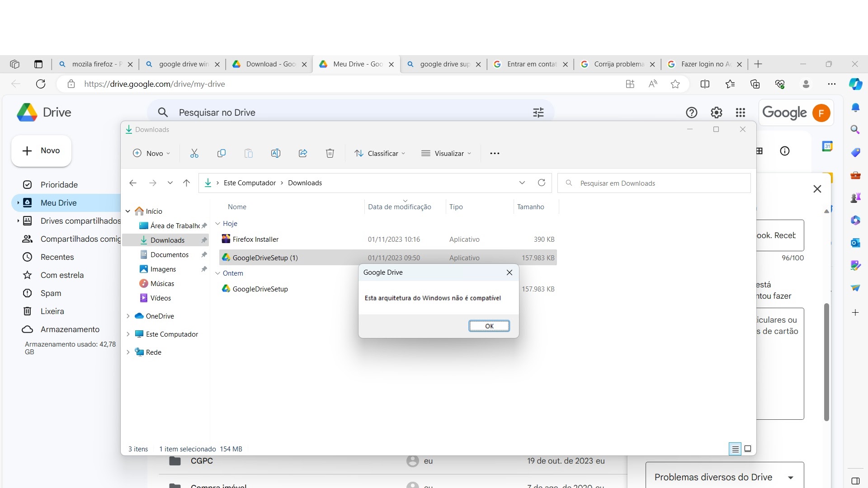This screenshot has height=488, width=868.
Task: Click the Share icon in Explorer toolbar
Action: pyautogui.click(x=303, y=154)
